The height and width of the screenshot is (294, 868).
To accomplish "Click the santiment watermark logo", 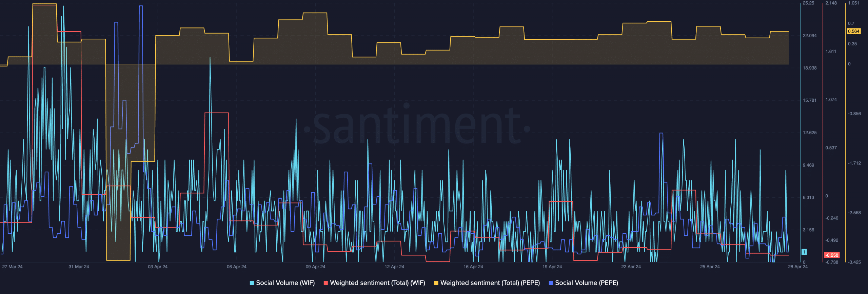I will pyautogui.click(x=417, y=125).
